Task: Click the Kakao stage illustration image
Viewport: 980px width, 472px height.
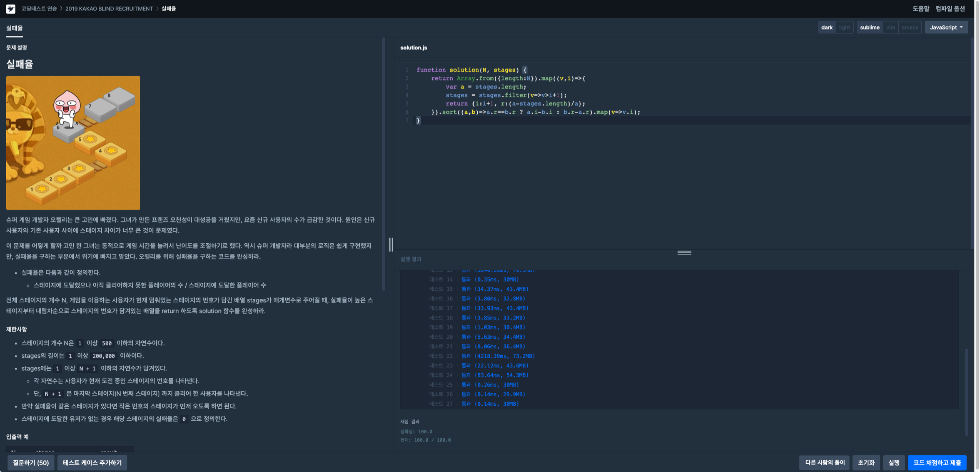Action: point(73,142)
